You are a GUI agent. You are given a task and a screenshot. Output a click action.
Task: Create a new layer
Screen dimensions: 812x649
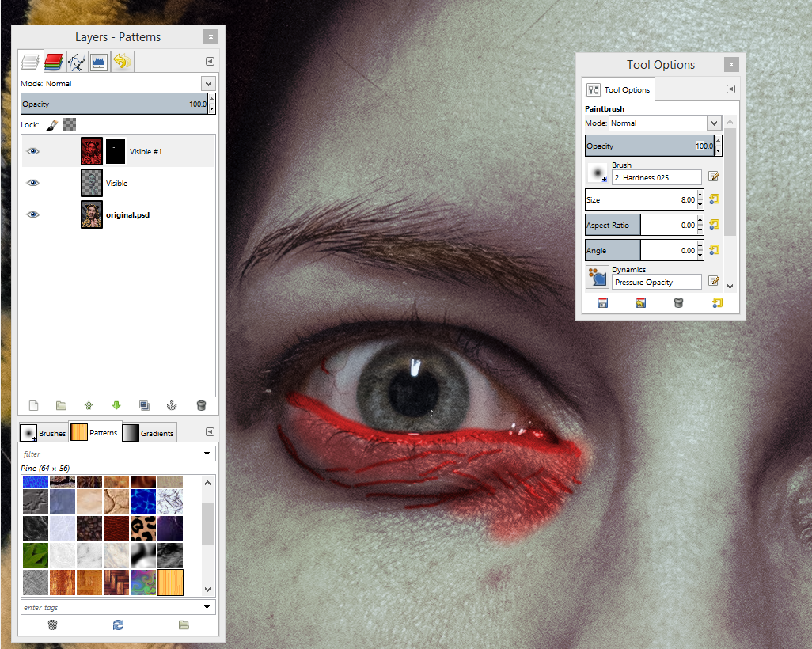pyautogui.click(x=32, y=405)
